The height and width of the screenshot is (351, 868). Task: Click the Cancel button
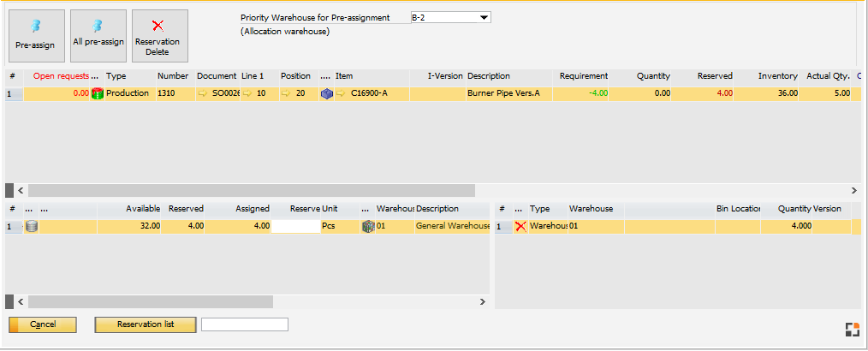click(43, 324)
